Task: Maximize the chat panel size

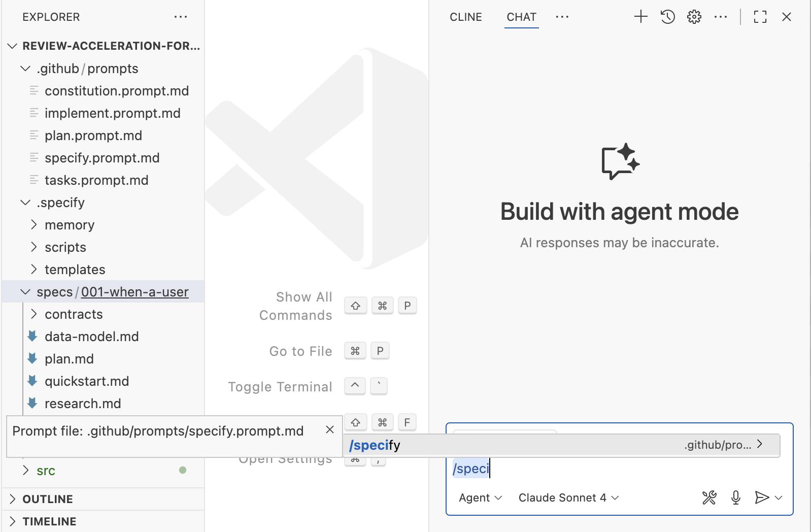Action: click(x=760, y=17)
